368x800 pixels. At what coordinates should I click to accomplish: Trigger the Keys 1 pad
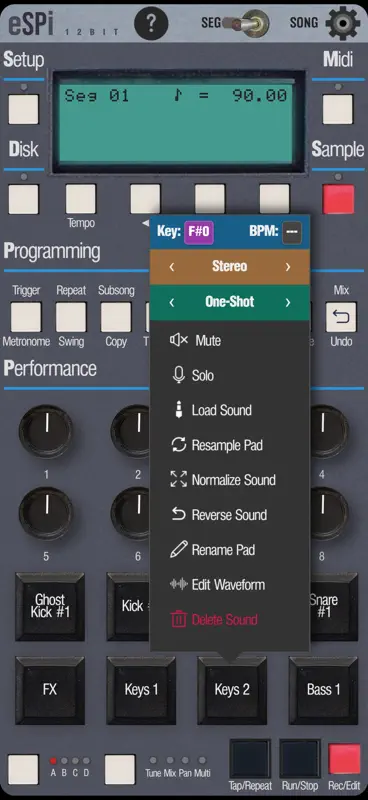click(x=141, y=690)
